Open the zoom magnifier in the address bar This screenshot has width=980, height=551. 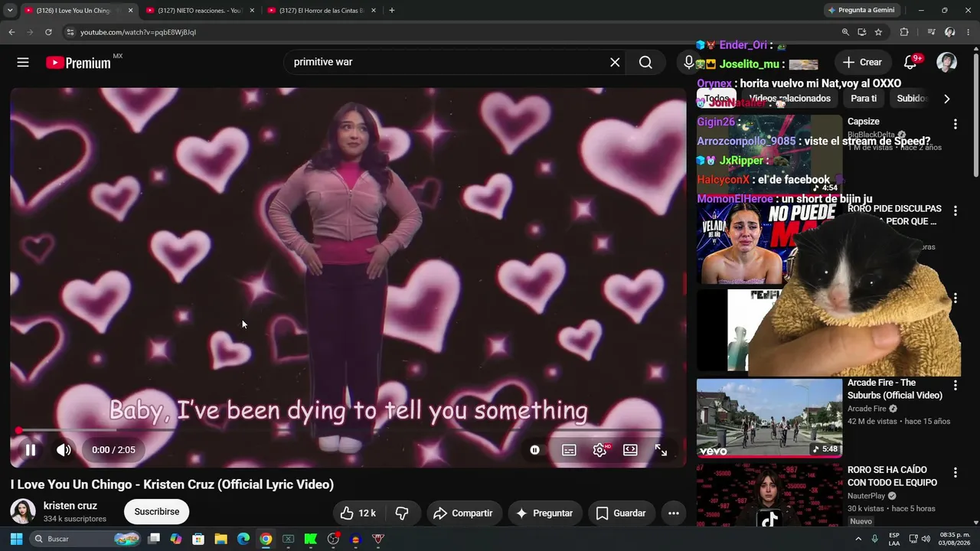point(845,32)
